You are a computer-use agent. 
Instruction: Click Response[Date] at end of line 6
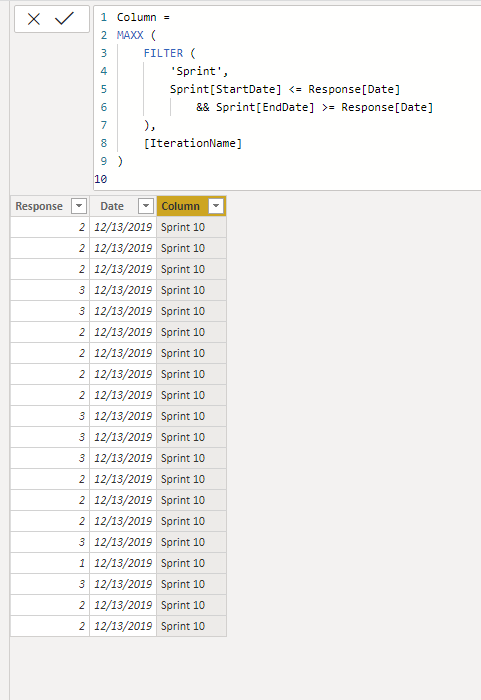coord(387,107)
